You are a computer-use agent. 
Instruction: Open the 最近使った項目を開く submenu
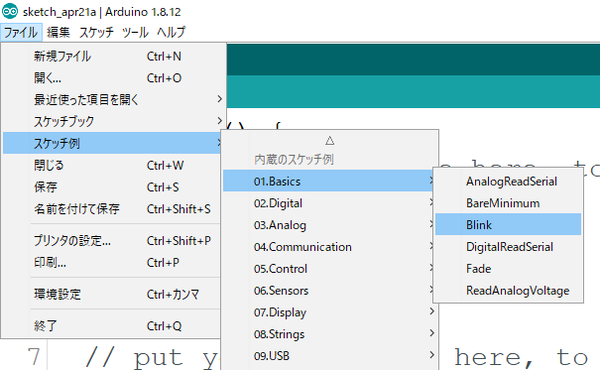[114, 99]
